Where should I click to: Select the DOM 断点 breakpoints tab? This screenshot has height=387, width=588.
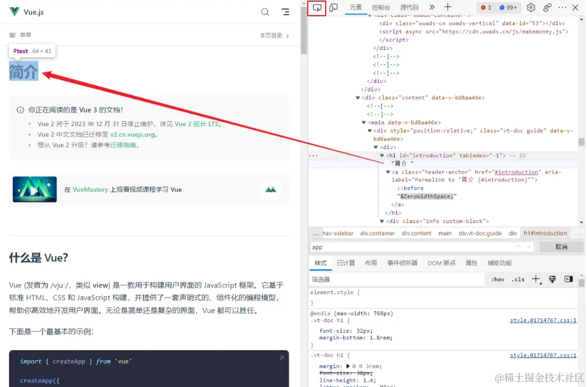pos(441,263)
